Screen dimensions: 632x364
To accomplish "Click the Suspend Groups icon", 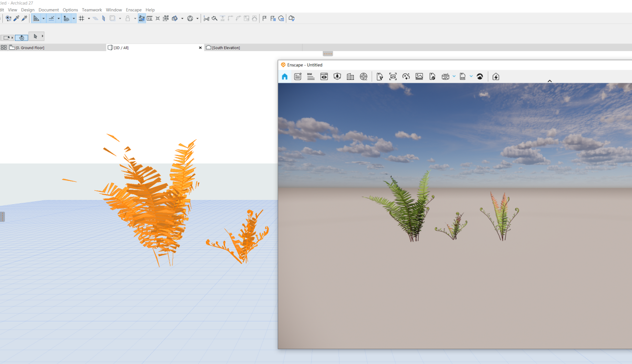I will [x=149, y=18].
